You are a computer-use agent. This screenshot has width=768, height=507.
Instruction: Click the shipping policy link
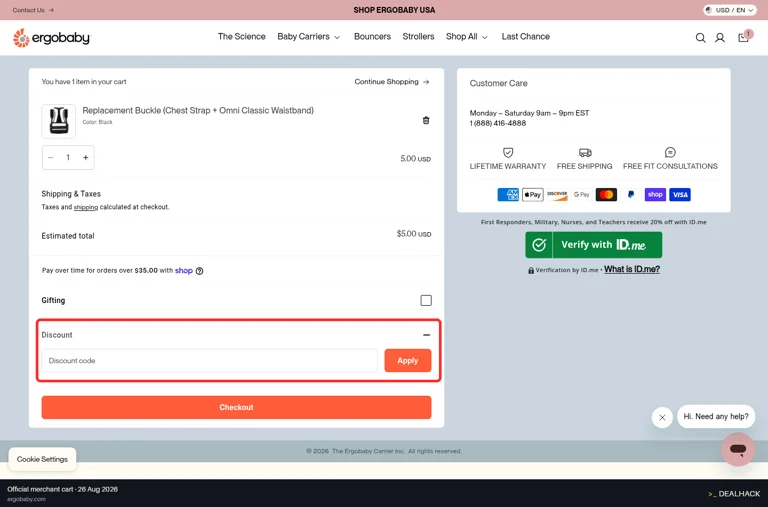(x=86, y=207)
